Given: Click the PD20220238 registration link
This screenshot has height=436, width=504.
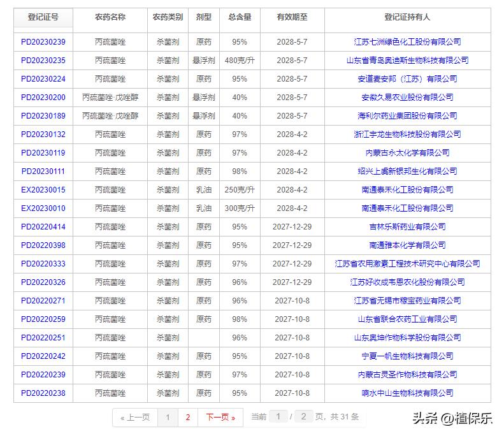Looking at the screenshot, I should tap(43, 393).
